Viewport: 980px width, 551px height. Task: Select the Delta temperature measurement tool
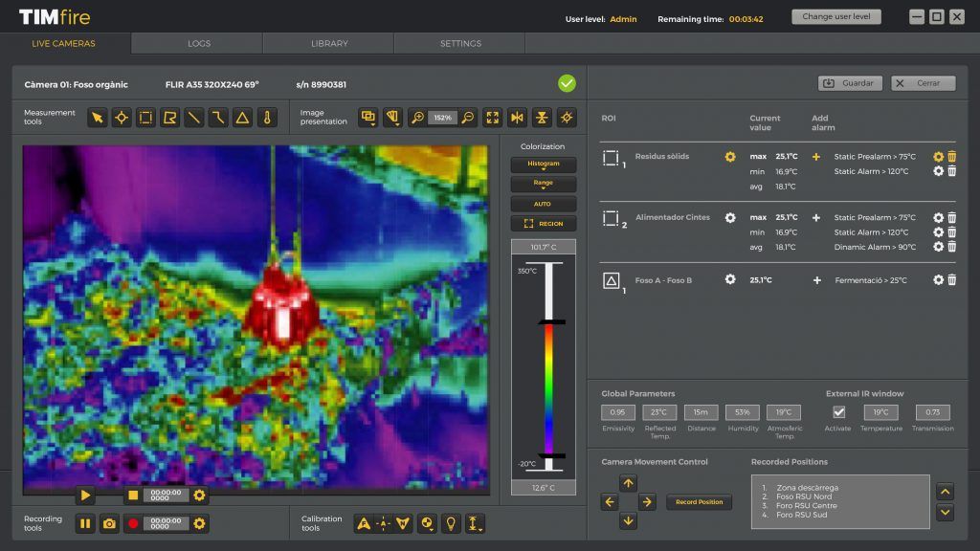240,117
